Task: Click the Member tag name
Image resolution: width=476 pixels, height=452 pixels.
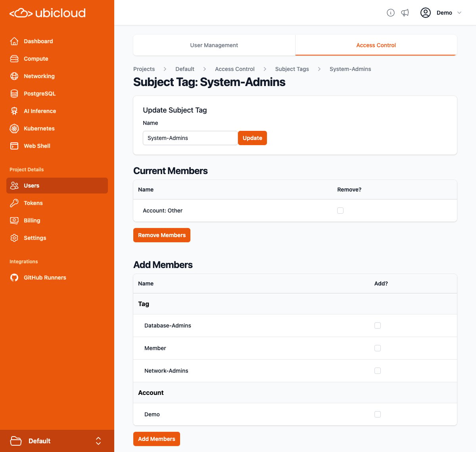Action: 155,348
